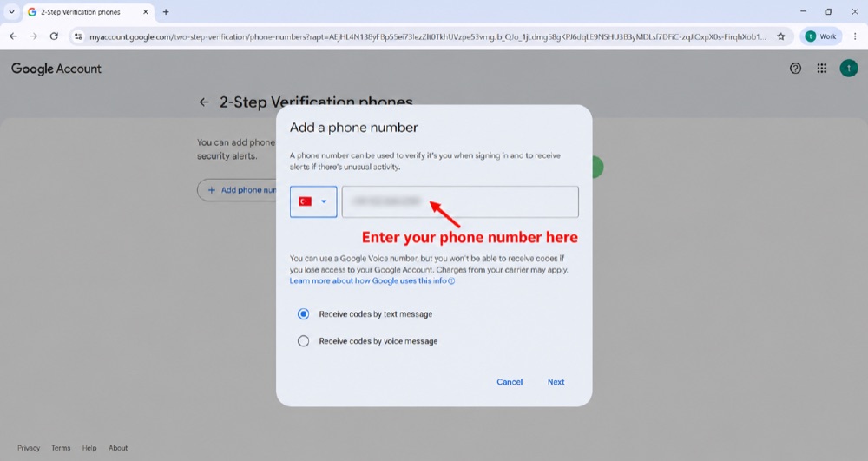Click the Google Account logo
868x461 pixels.
pyautogui.click(x=56, y=69)
